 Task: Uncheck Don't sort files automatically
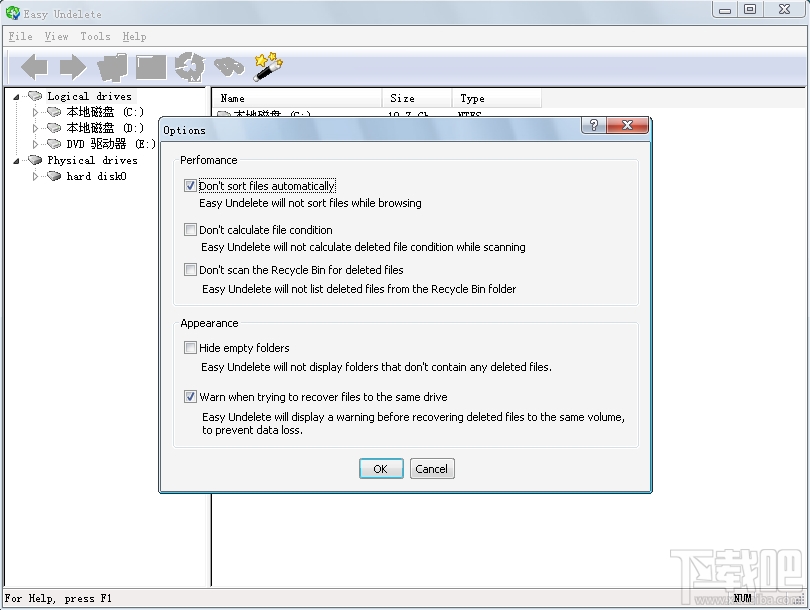coord(190,185)
